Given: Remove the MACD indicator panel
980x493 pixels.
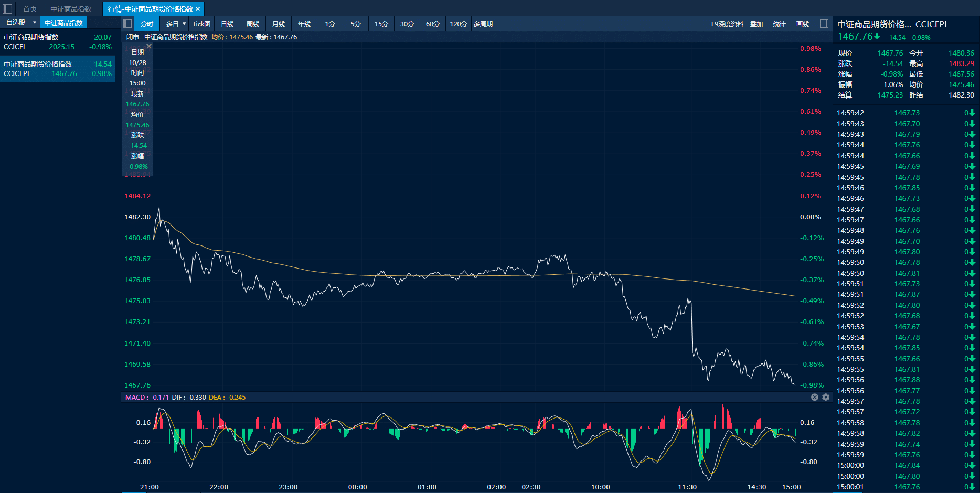Looking at the screenshot, I should (815, 397).
